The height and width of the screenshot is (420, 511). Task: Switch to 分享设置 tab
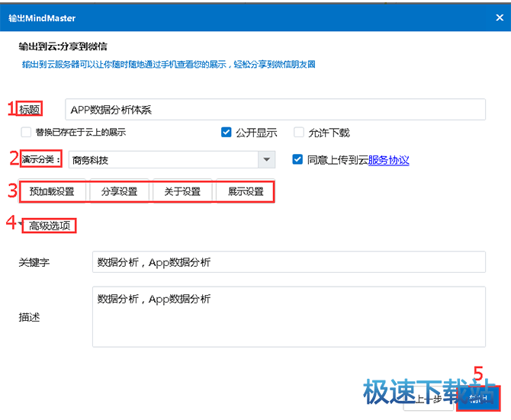(x=119, y=191)
